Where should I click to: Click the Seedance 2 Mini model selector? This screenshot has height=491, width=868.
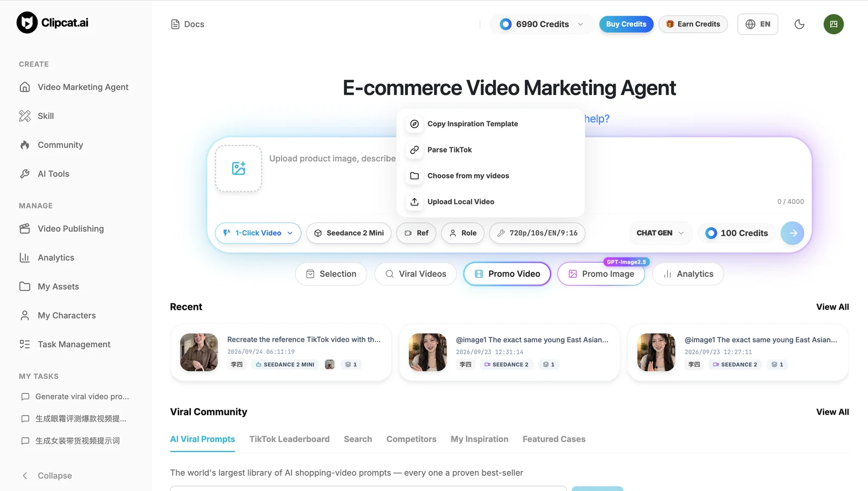[x=349, y=233]
